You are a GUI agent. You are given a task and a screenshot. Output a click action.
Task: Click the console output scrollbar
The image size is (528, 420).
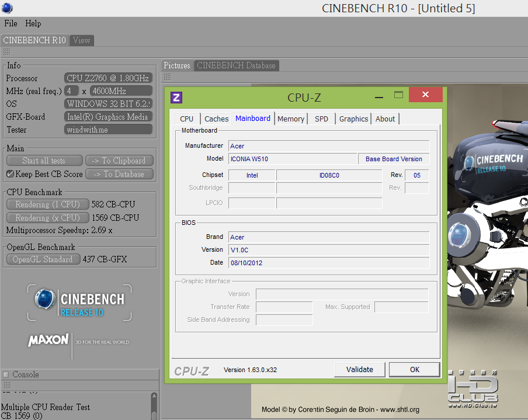click(154, 406)
